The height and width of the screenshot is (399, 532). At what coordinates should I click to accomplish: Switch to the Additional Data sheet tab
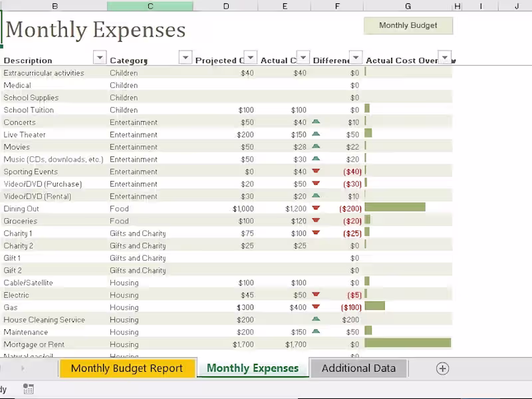[x=358, y=368]
